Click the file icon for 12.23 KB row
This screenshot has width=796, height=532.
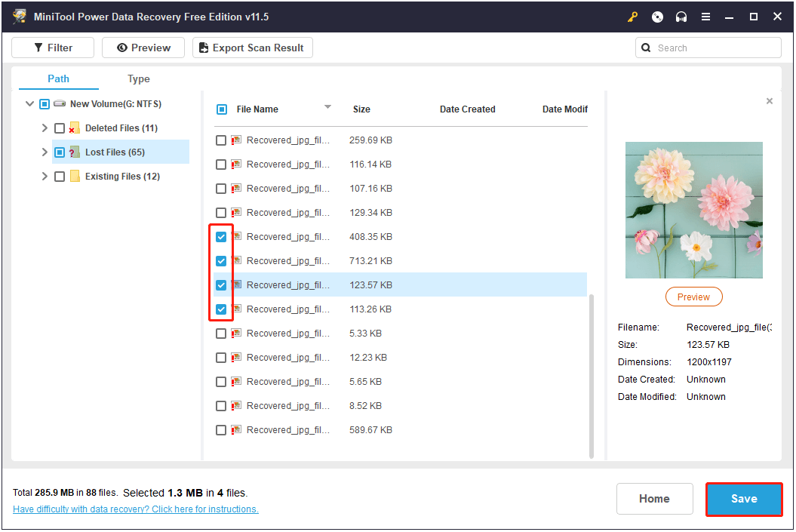[x=236, y=358]
